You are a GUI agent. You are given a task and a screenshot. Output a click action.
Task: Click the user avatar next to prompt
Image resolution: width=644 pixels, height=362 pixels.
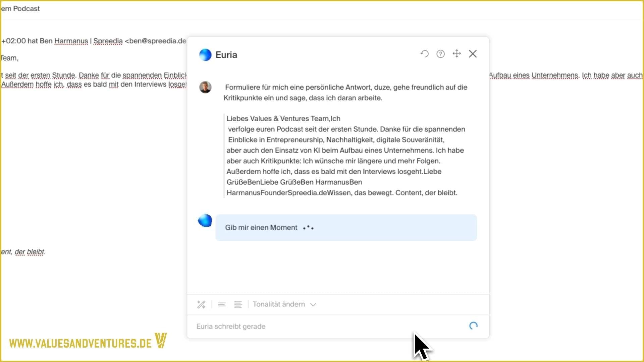click(x=205, y=87)
